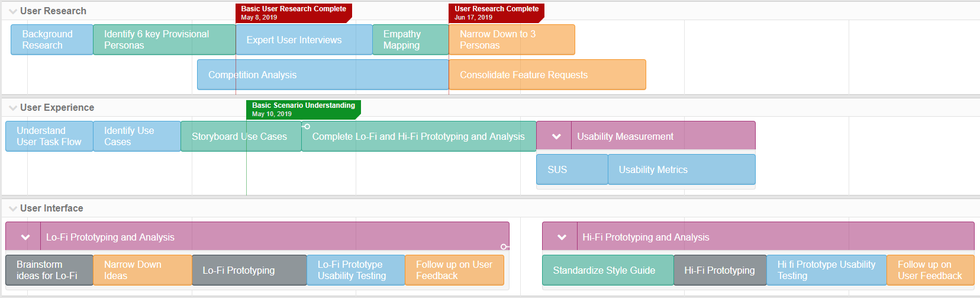Click the Storyboard Use Cases task
980x298 pixels.
point(240,137)
